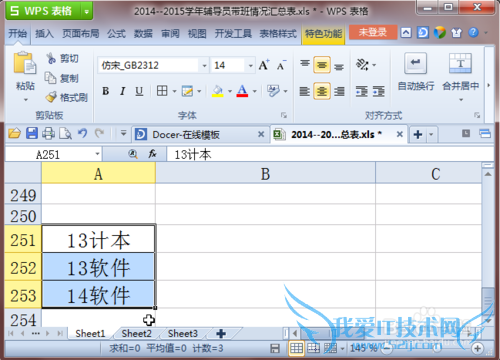Select column B header
The height and width of the screenshot is (360, 500).
[x=265, y=174]
